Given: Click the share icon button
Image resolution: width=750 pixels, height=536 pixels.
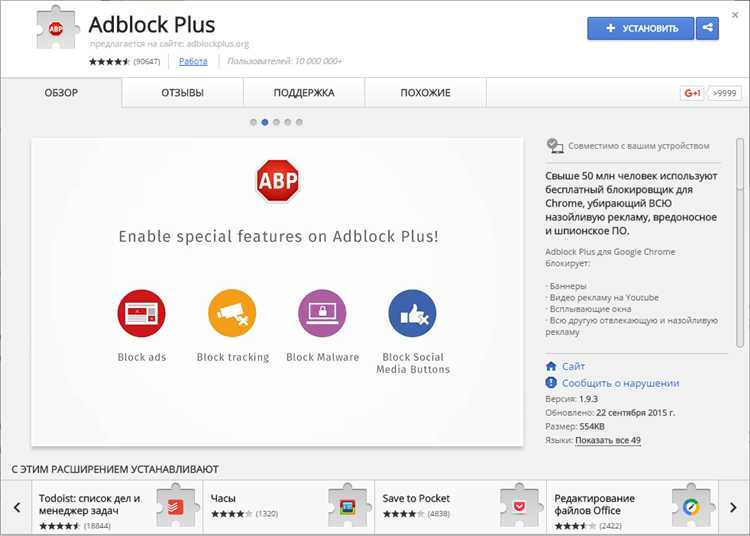Looking at the screenshot, I should [707, 28].
